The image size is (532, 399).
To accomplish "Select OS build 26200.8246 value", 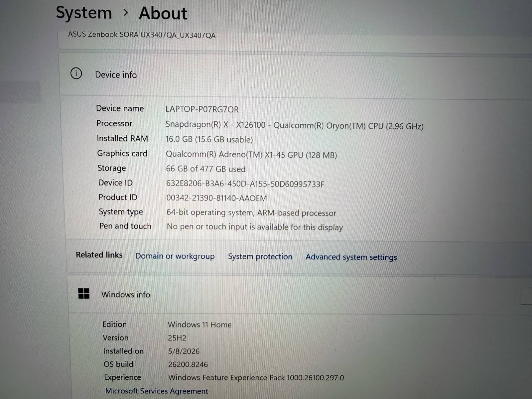I will (x=188, y=364).
